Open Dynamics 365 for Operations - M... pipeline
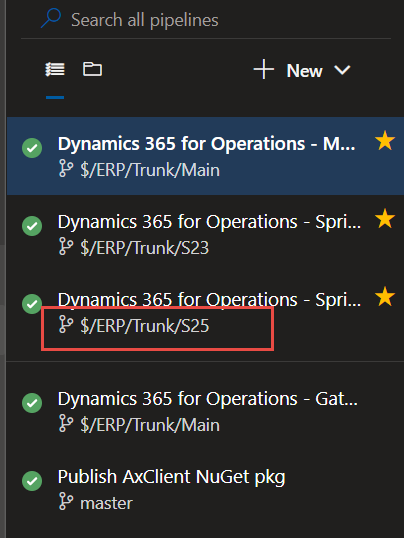This screenshot has width=404, height=538. 207,143
